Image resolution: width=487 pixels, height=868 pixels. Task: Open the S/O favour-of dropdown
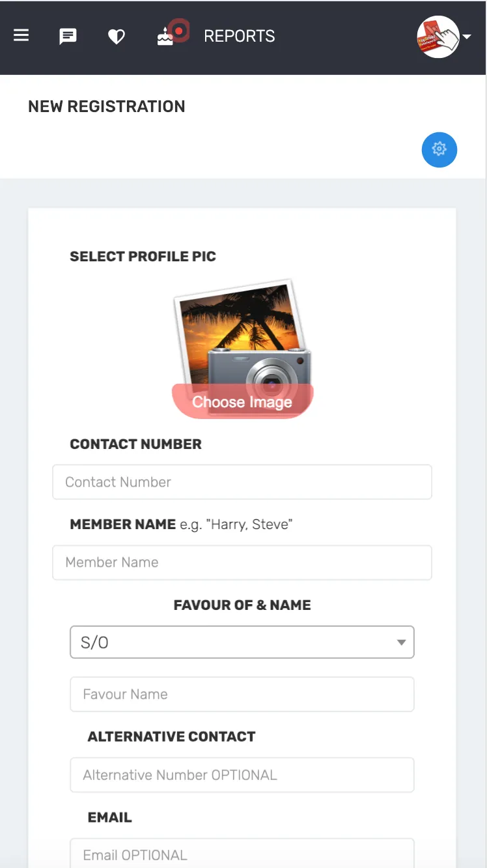click(x=242, y=643)
